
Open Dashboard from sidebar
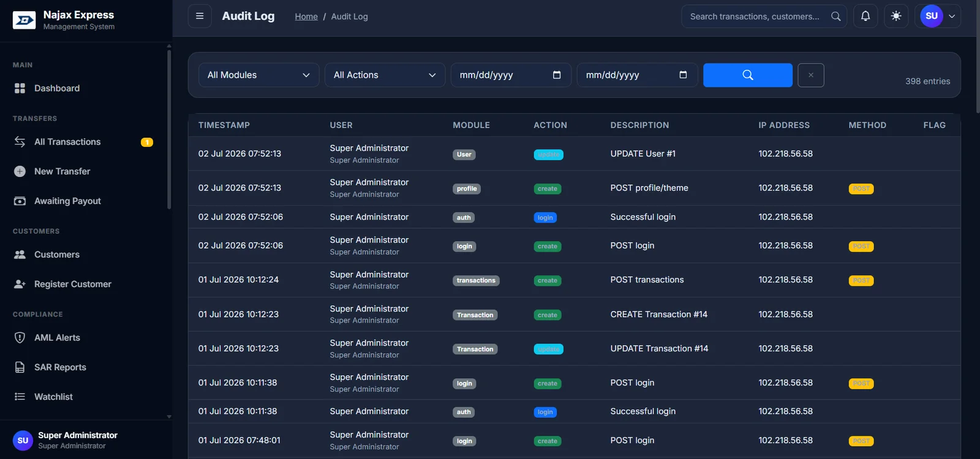86,88
